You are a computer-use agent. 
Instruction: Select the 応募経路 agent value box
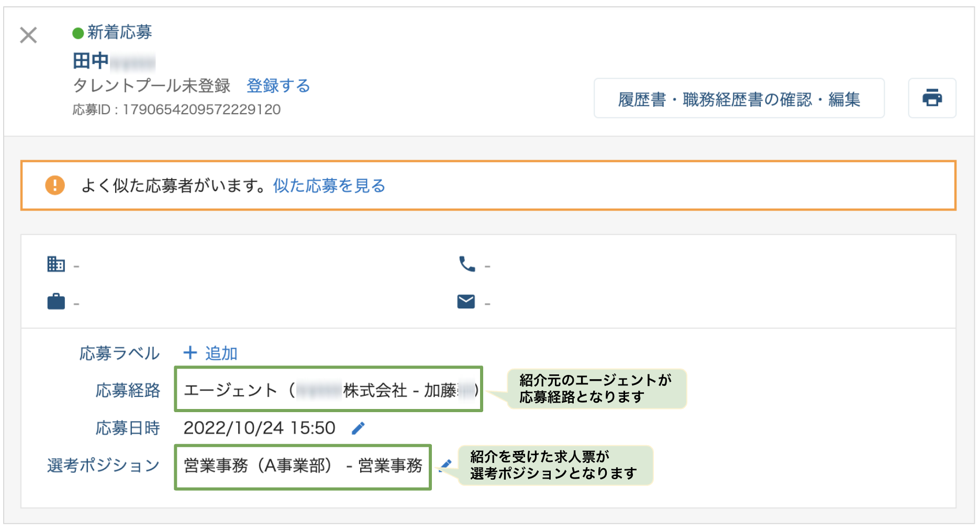click(328, 390)
